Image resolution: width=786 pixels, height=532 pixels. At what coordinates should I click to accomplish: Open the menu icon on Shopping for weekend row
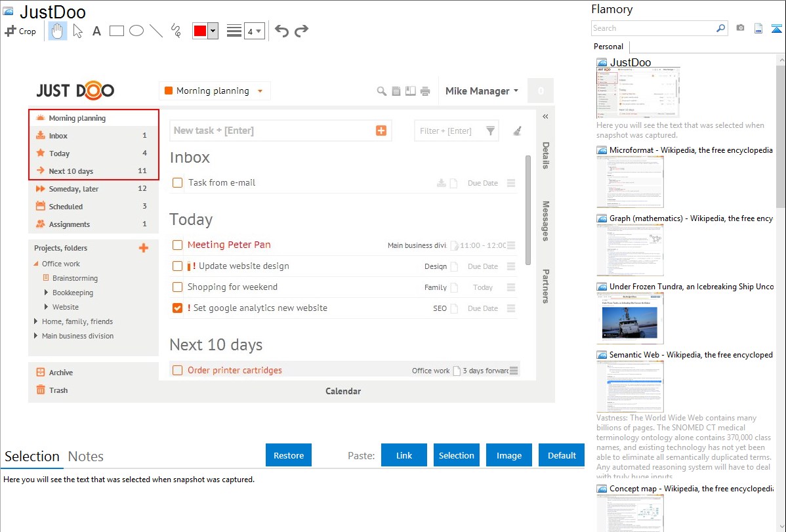coord(511,287)
